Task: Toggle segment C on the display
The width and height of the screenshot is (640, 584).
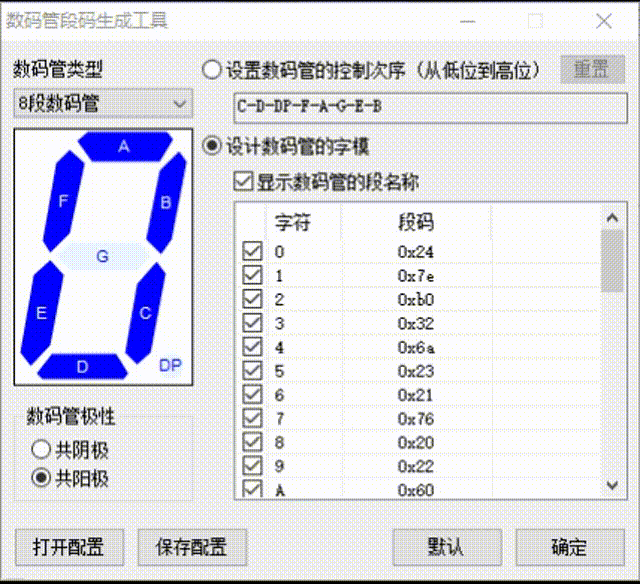Action: point(145,313)
